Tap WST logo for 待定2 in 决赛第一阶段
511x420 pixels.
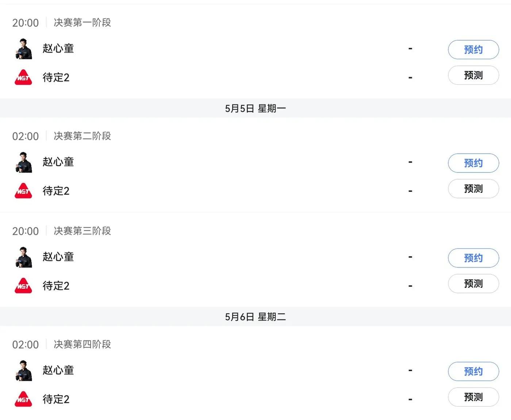23,77
